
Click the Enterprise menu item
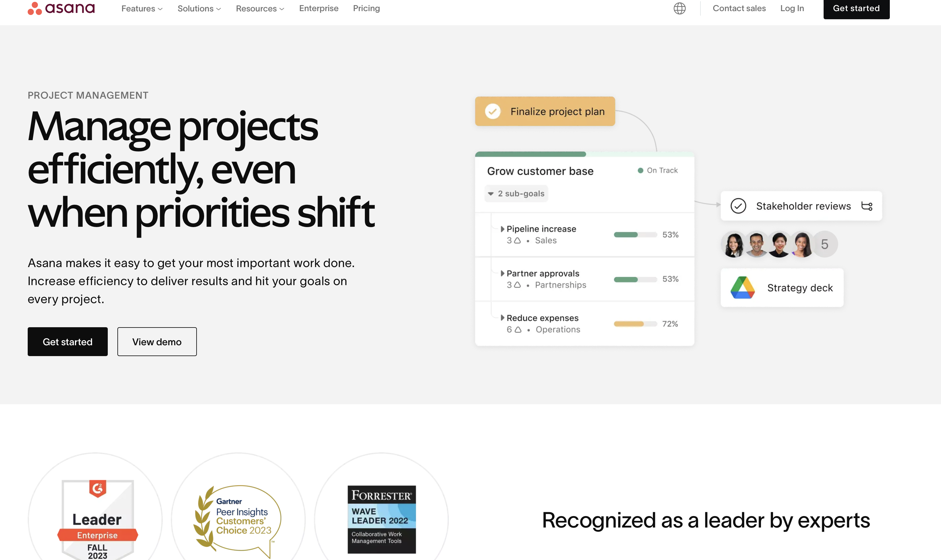(318, 9)
